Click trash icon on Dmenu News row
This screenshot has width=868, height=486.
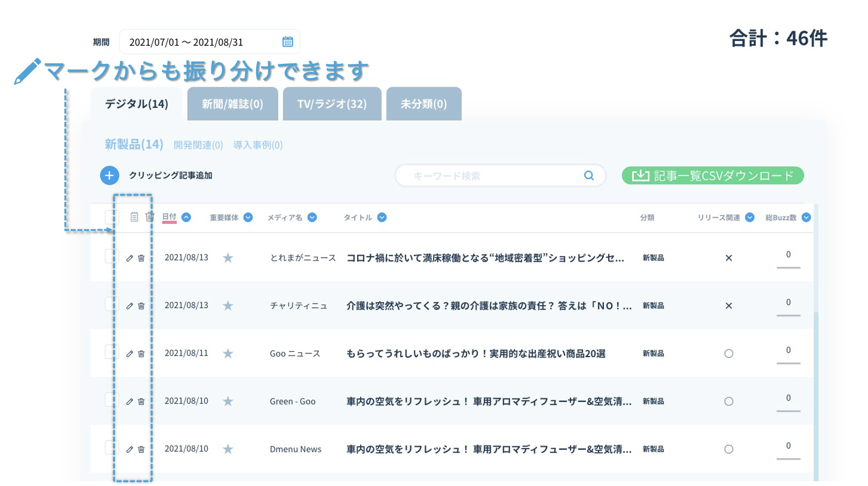(141, 449)
